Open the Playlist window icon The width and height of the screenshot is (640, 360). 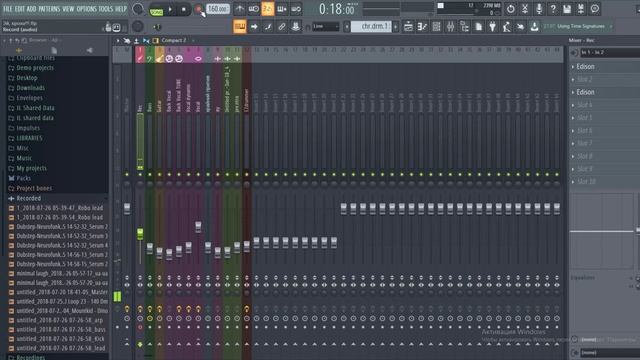tap(408, 27)
